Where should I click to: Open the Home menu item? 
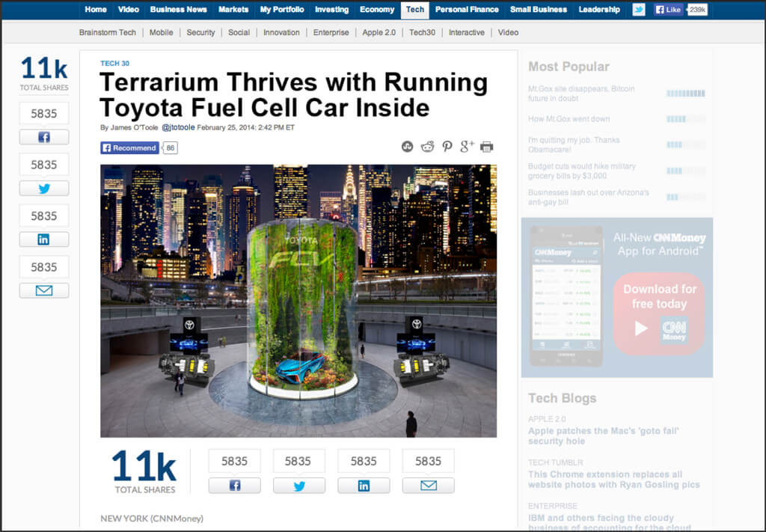(95, 9)
